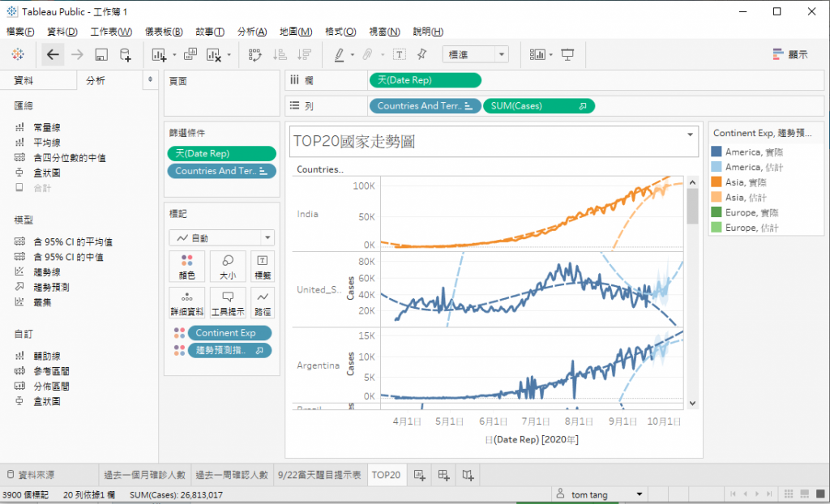Click the Show/Hide cards icon

(537, 54)
